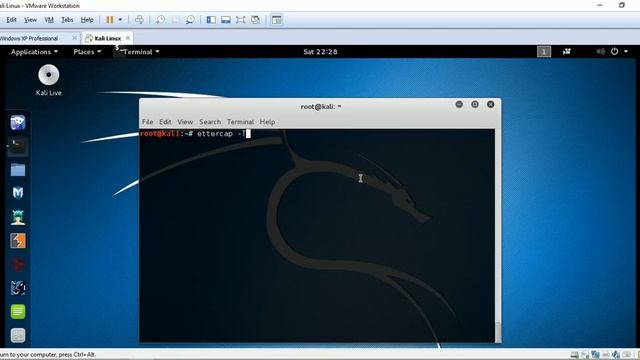Take a VM snapshot from toolbar
The image size is (640, 360).
click(x=160, y=20)
